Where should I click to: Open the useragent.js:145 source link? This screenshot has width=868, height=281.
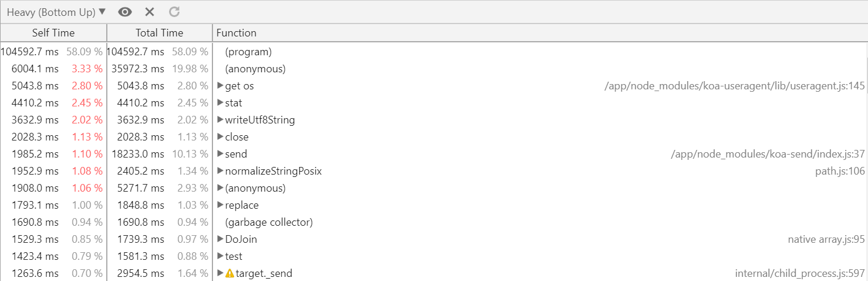(735, 86)
